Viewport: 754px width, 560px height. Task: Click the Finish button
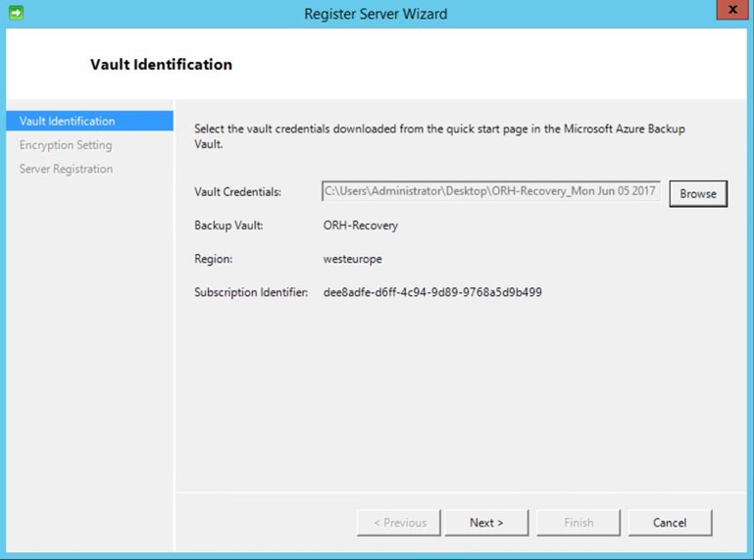click(578, 523)
